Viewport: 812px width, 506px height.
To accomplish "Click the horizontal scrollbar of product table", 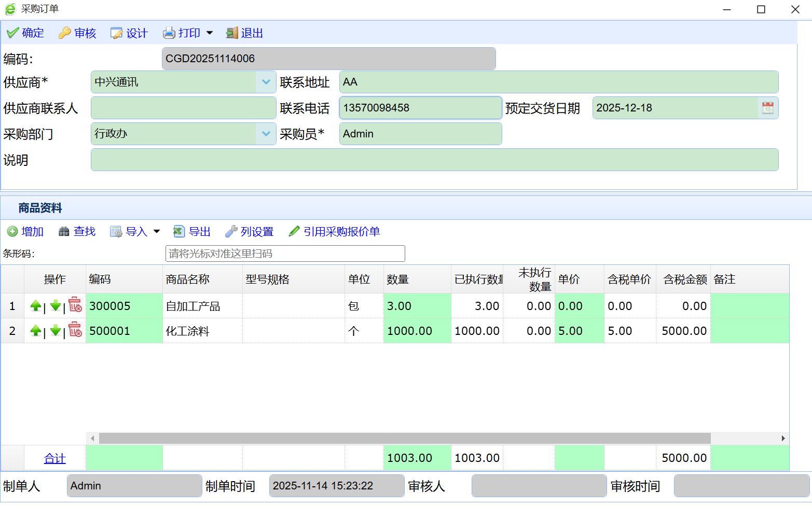I will 405,439.
